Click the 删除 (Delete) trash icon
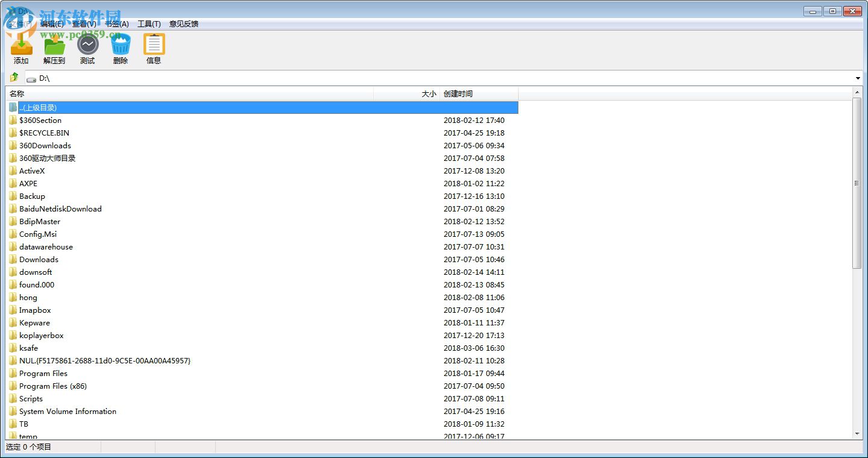 (x=121, y=45)
